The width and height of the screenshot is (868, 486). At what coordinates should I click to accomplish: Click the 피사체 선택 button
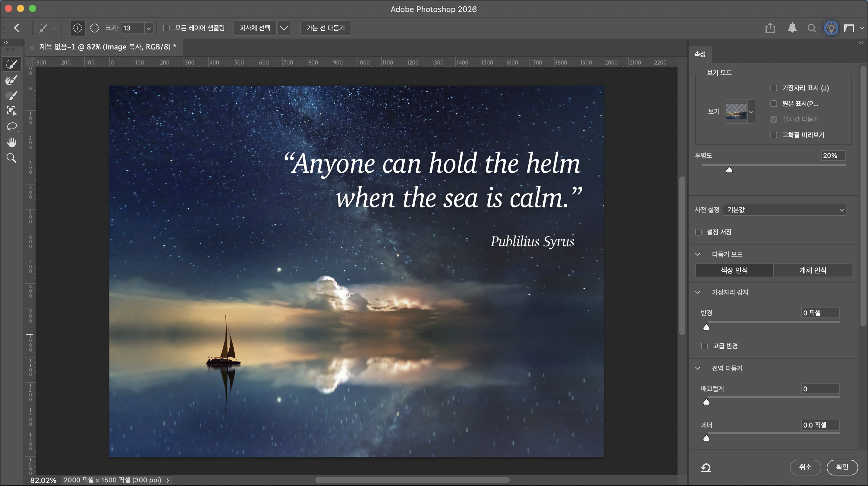255,28
